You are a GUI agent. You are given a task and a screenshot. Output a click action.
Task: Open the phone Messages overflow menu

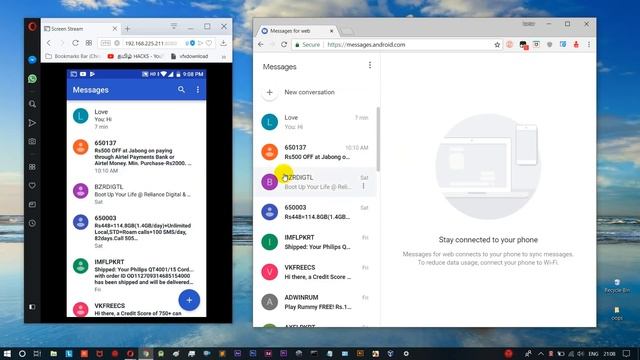point(198,89)
